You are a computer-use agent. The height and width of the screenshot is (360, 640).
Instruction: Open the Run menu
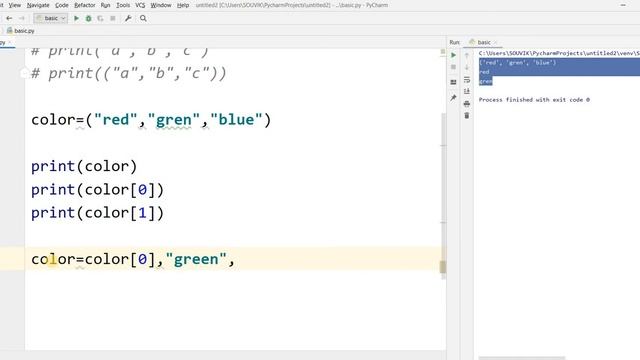(105, 5)
